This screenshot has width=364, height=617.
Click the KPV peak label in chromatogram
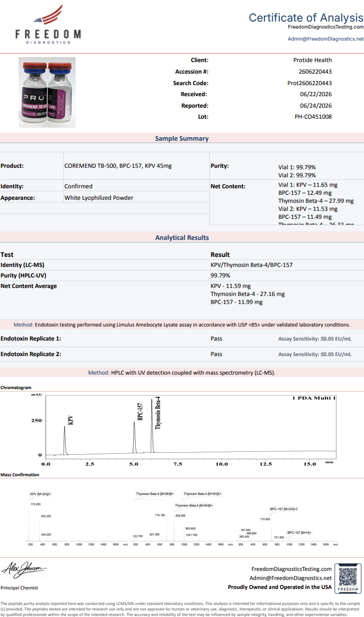click(71, 420)
